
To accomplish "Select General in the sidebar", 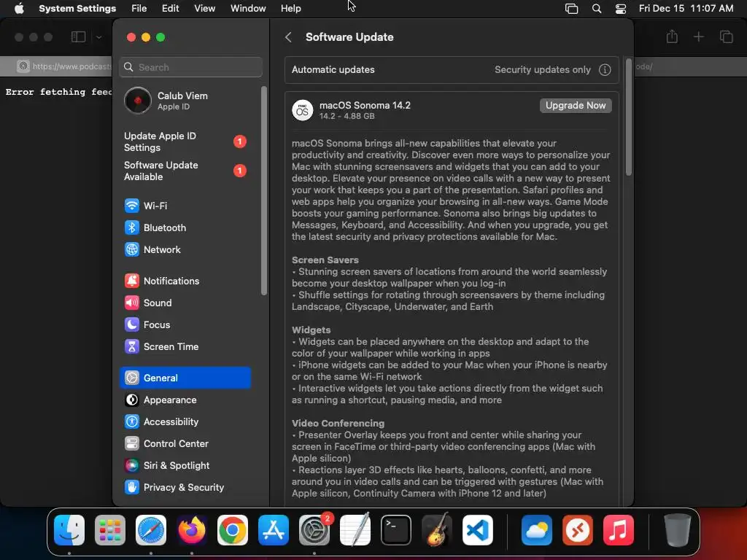I will [x=185, y=378].
